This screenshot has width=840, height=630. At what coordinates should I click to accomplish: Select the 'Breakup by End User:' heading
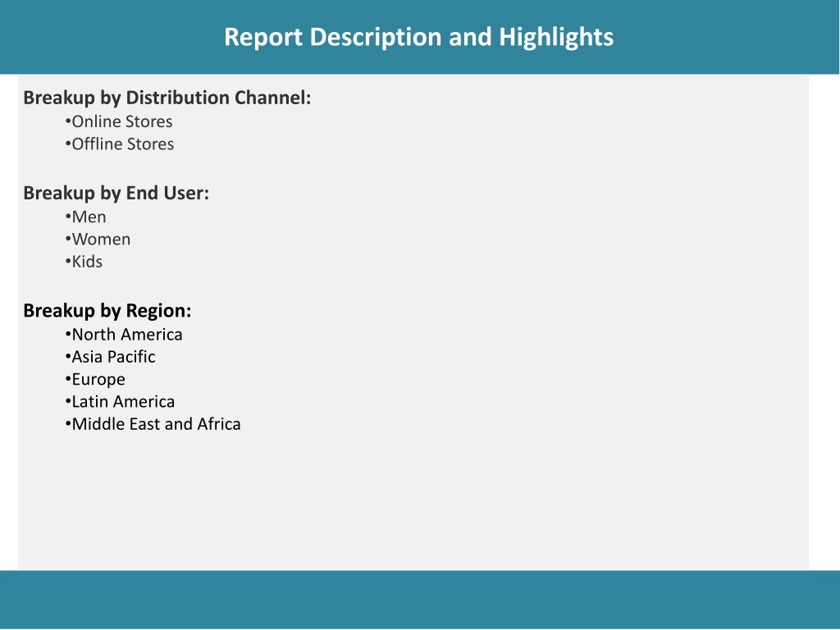(116, 194)
